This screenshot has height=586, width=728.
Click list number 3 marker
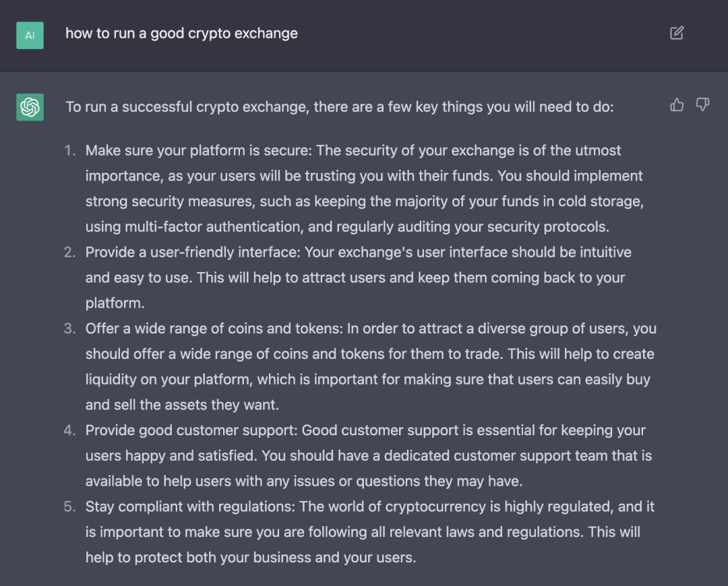click(x=69, y=329)
